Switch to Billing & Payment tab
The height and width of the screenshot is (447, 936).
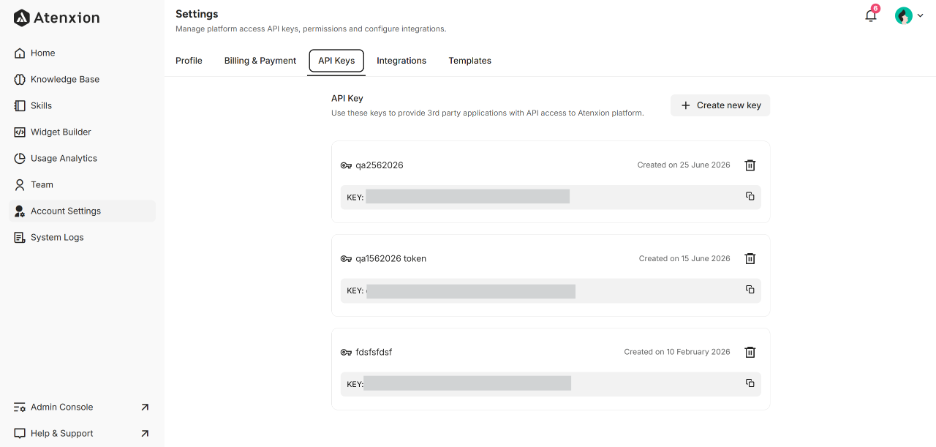260,61
